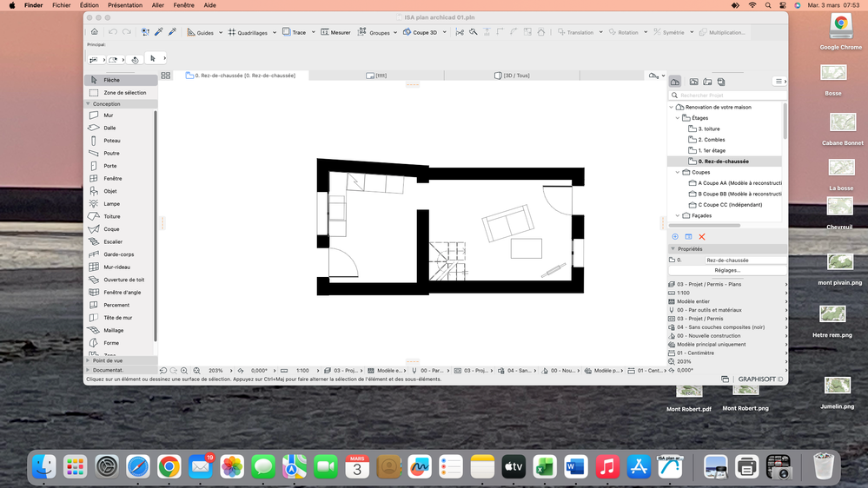The width and height of the screenshot is (868, 488).
Task: Open the Guides dropdown arrow
Action: (221, 33)
